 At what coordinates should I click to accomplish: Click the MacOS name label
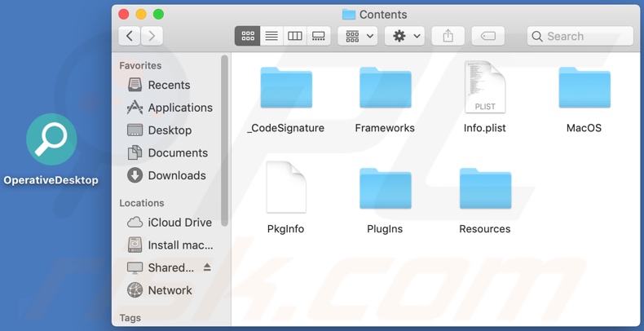point(584,128)
